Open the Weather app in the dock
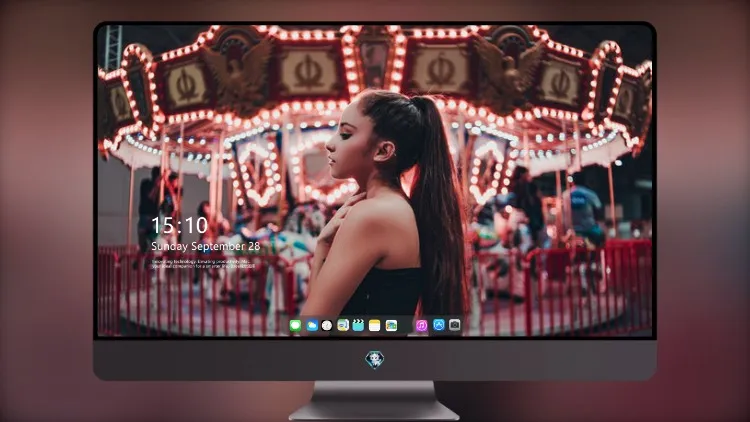This screenshot has height=422, width=750. tap(311, 325)
